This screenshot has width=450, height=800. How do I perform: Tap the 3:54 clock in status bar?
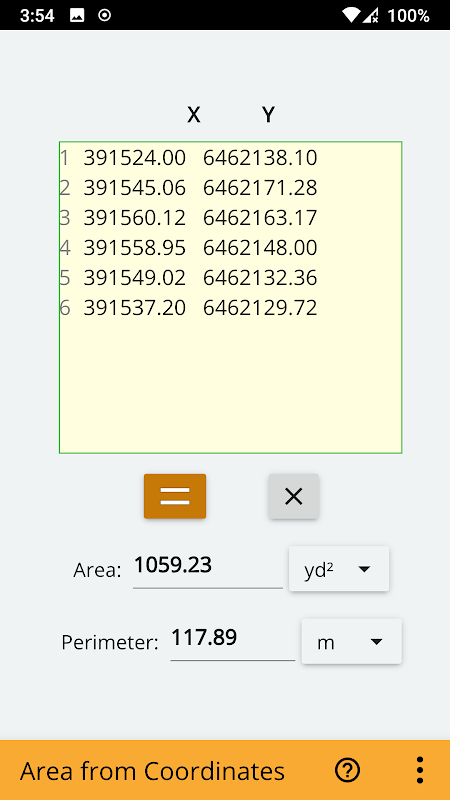click(37, 16)
